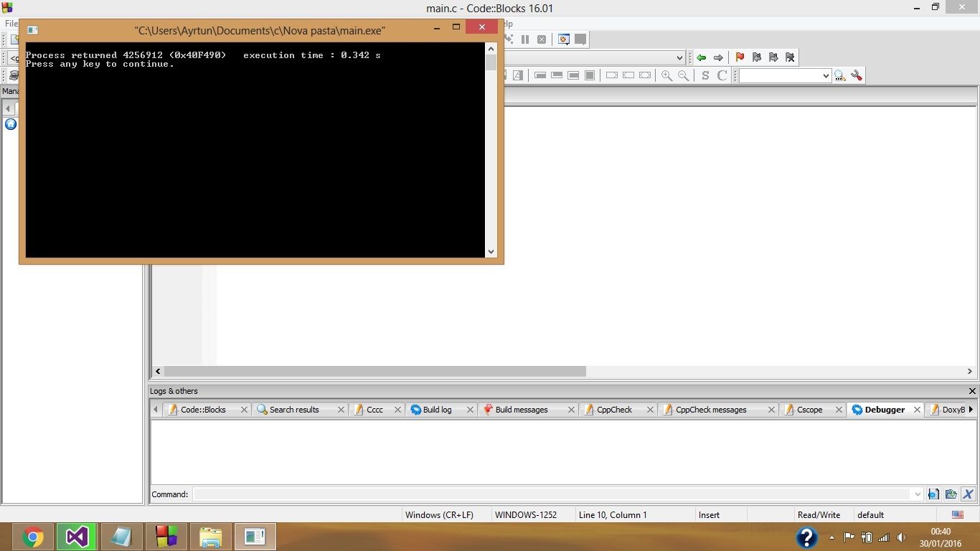980x551 pixels.
Task: Click the break debugger pause icon
Action: (525, 39)
